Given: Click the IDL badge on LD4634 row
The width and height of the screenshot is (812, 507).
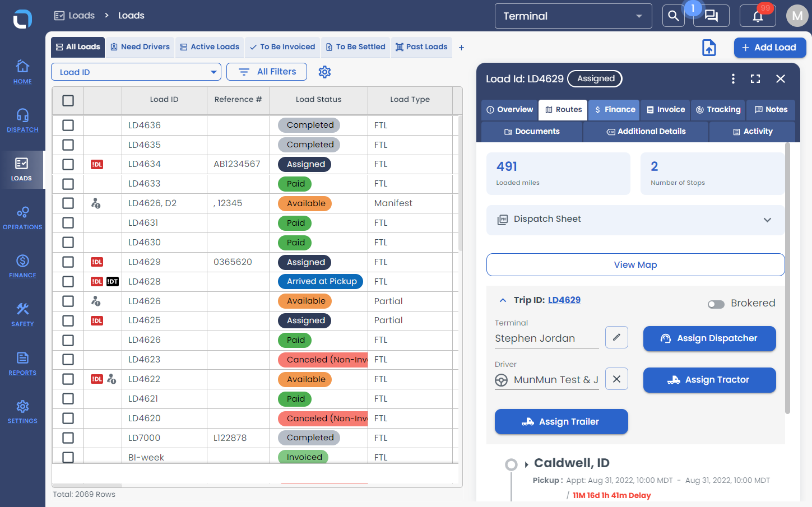Looking at the screenshot, I should [97, 164].
